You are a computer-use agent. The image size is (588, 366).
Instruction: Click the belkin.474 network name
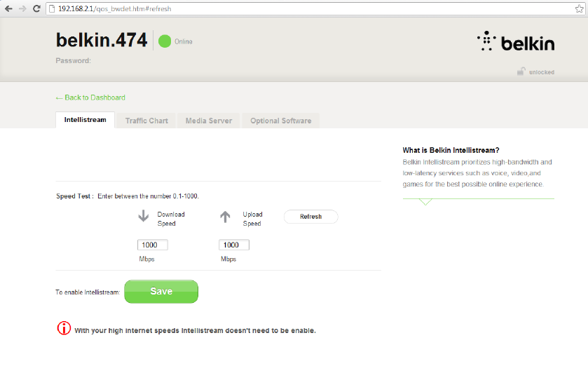click(x=102, y=40)
